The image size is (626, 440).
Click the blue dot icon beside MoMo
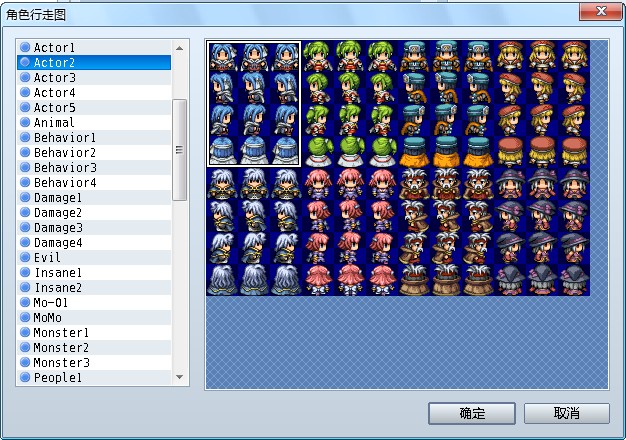[25, 317]
